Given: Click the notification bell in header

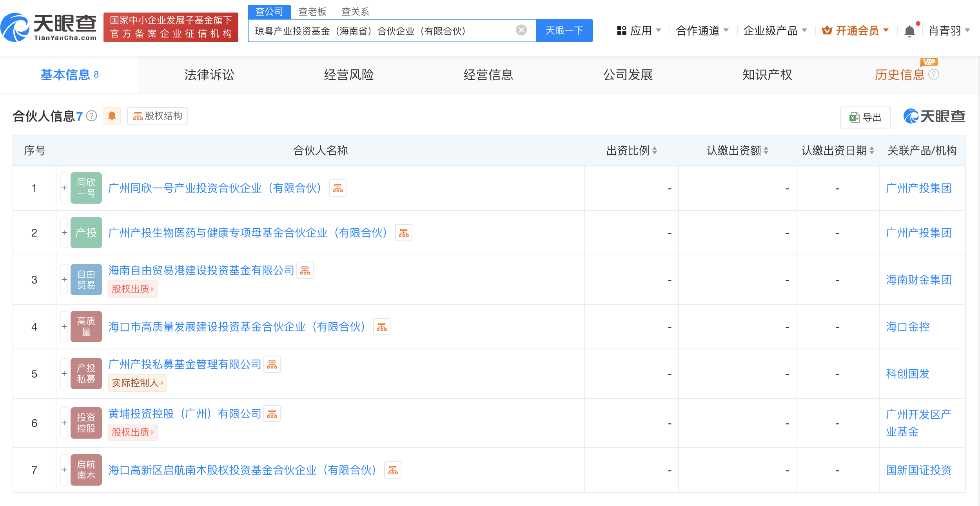Looking at the screenshot, I should click(909, 31).
